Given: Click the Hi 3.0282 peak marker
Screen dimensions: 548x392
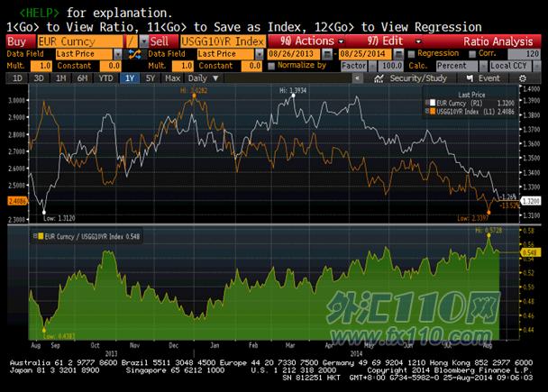Looking at the screenshot, I should [x=195, y=96].
